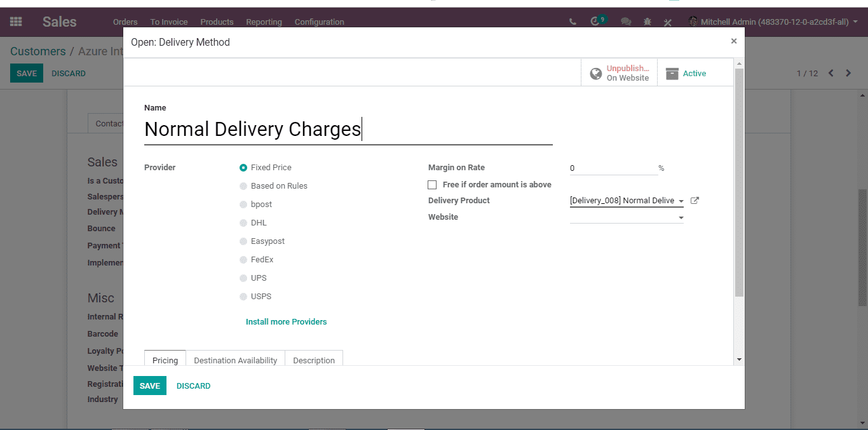
Task: Click the dialog scroll down arrow
Action: click(739, 359)
